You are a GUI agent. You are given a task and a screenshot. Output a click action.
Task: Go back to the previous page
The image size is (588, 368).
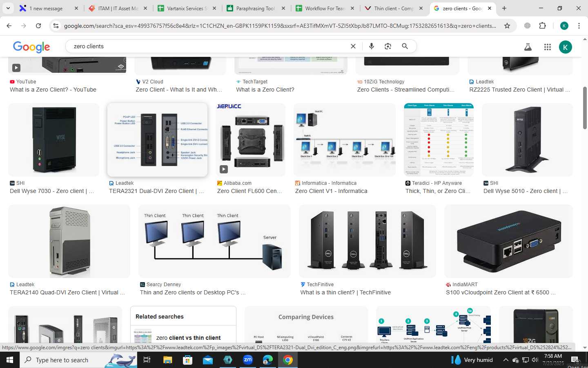coord(9,26)
